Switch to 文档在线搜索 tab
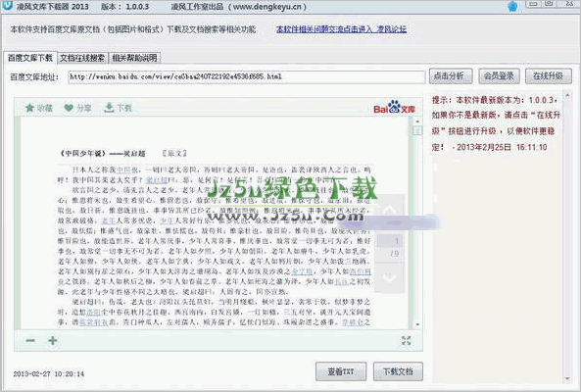 (x=82, y=58)
